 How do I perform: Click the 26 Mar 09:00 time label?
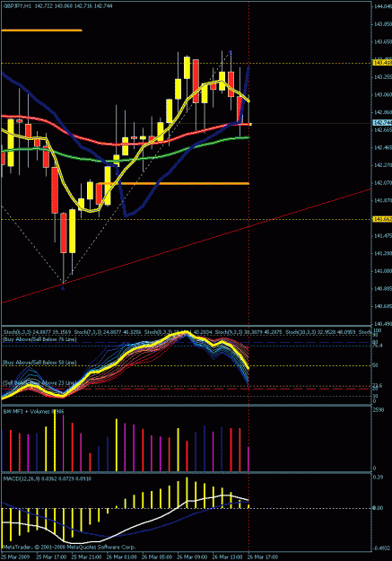coord(192,557)
